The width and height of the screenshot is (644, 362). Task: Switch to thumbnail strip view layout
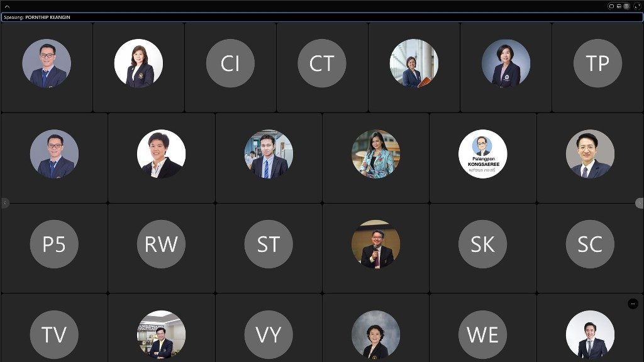tap(619, 6)
